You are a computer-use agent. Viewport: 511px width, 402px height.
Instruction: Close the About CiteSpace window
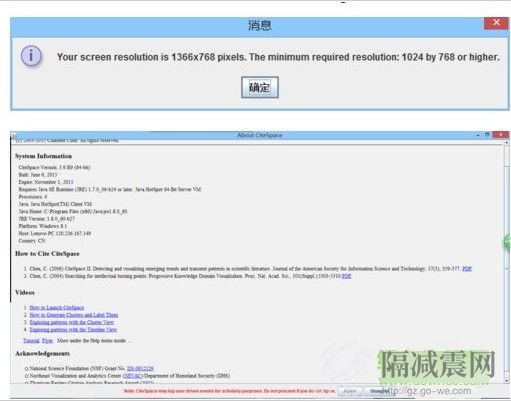coord(501,135)
